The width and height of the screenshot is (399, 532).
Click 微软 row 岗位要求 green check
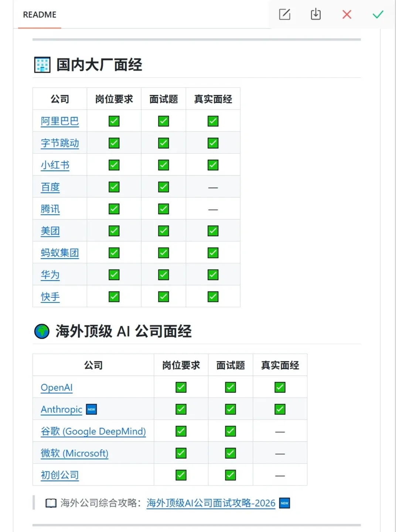point(181,453)
